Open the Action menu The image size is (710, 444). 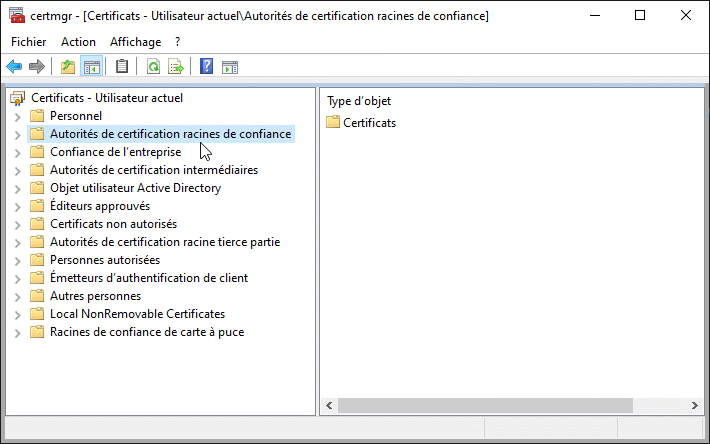78,41
